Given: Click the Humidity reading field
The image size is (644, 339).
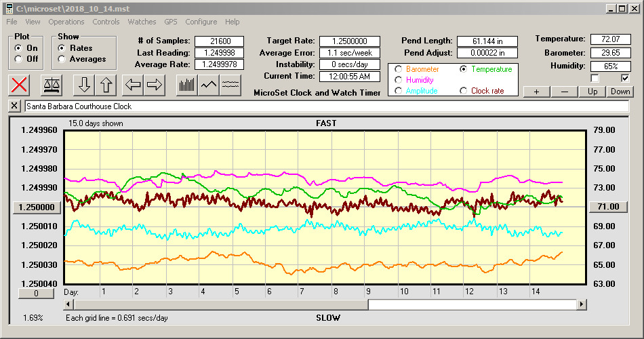Looking at the screenshot, I should [x=610, y=66].
